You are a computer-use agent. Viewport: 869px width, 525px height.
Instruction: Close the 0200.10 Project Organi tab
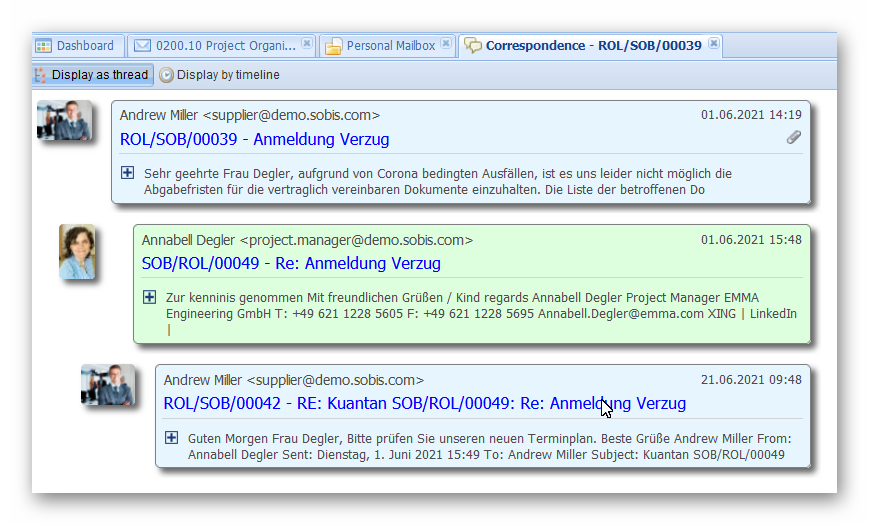pyautogui.click(x=307, y=44)
